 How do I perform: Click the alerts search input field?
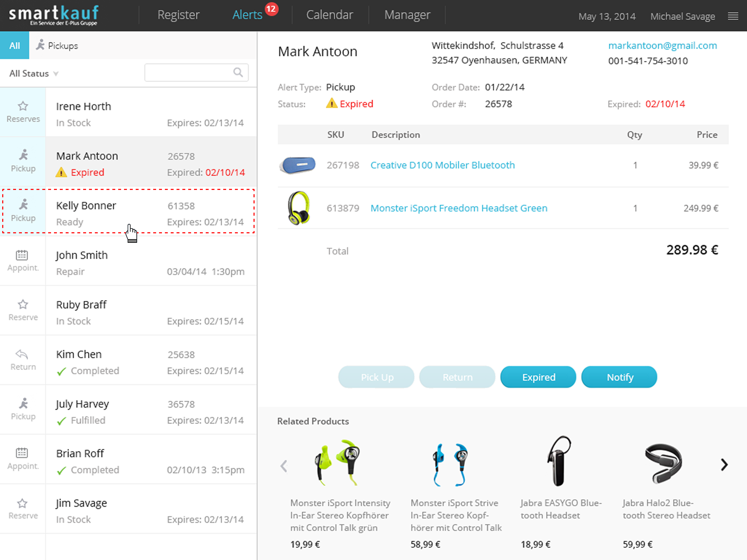click(189, 73)
